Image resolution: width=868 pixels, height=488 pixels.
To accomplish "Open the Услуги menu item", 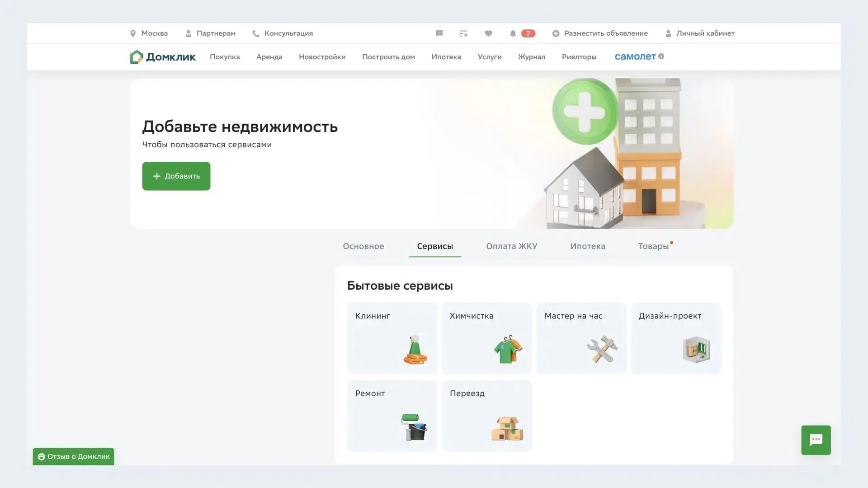I will 490,57.
